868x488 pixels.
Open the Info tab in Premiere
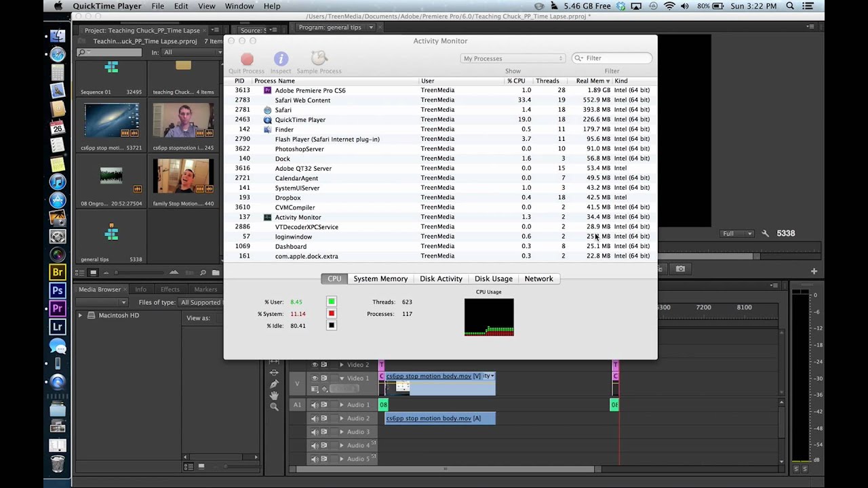140,289
